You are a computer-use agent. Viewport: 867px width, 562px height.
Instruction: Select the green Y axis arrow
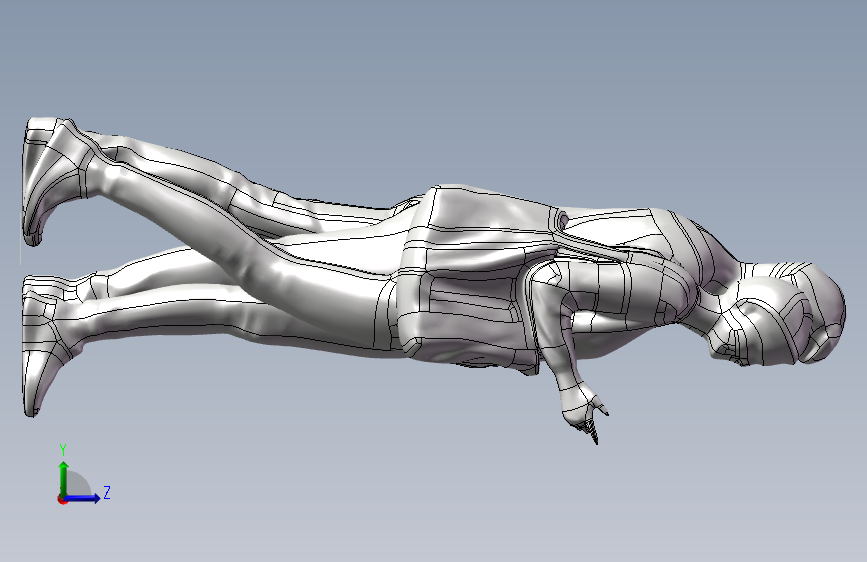[x=64, y=478]
